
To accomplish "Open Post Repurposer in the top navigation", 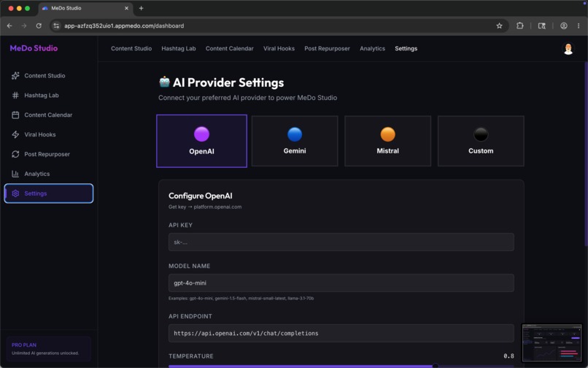I will (327, 48).
